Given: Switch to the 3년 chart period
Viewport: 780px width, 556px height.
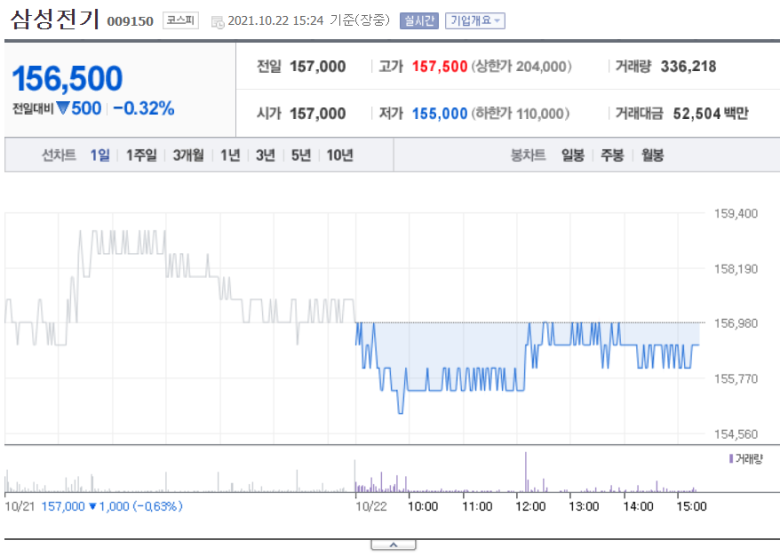Looking at the screenshot, I should click(266, 155).
